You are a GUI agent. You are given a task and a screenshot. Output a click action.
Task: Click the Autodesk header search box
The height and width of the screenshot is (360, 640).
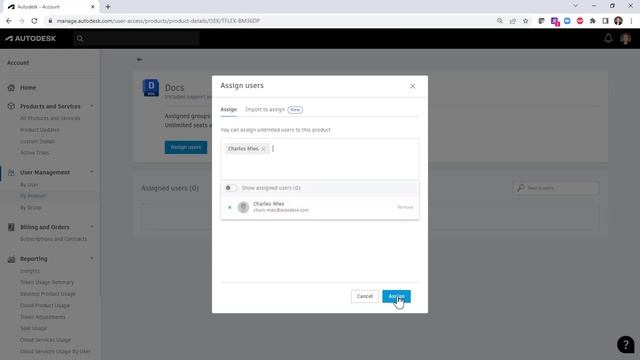[136, 38]
